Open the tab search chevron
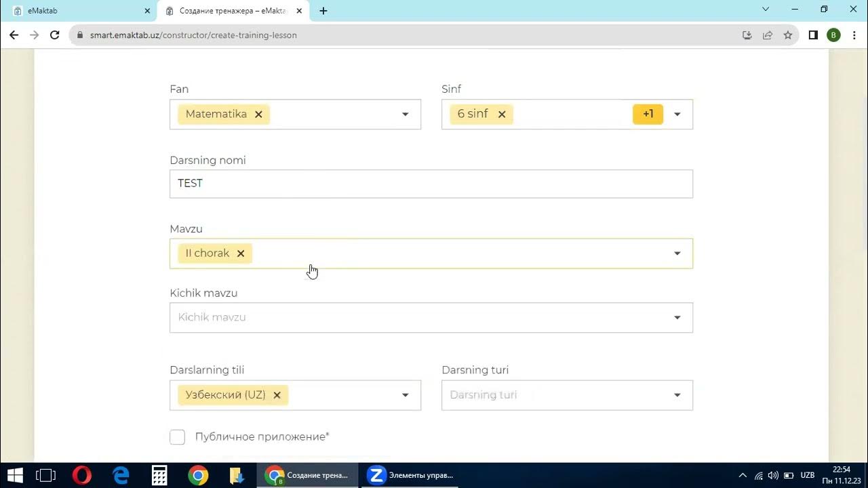Viewport: 868px width, 488px height. coord(766,9)
